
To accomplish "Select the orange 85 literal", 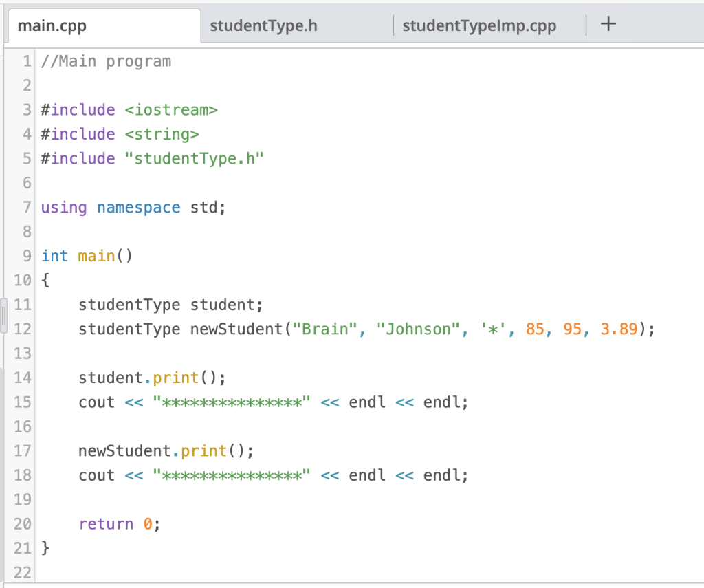I will (535, 329).
